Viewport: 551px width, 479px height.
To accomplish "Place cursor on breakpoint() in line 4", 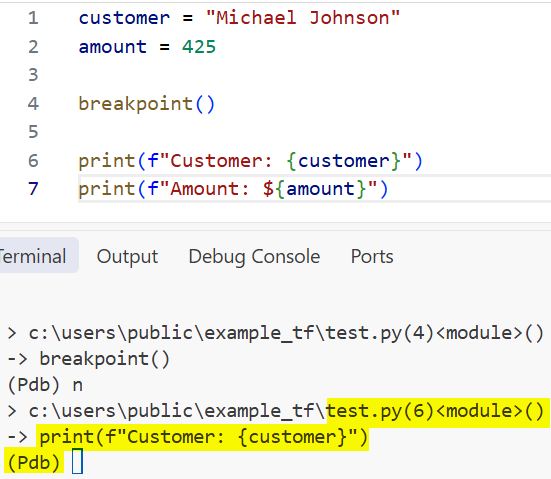I will click(147, 104).
